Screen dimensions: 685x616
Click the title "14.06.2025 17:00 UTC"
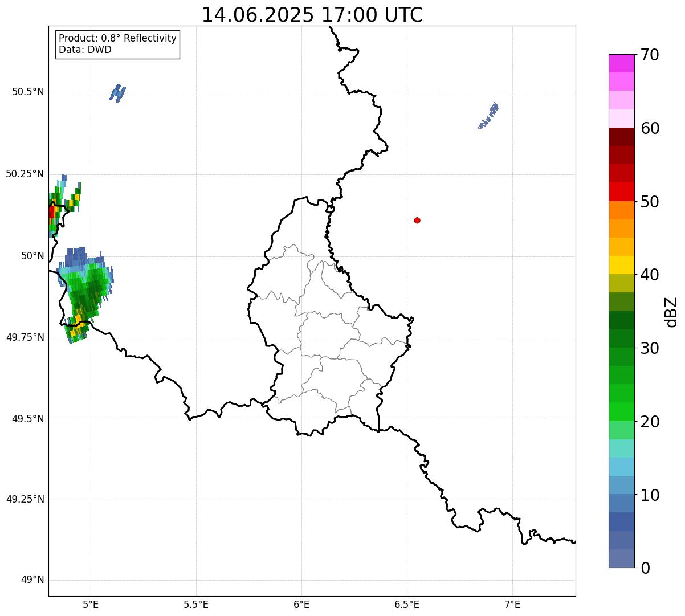[x=312, y=14]
